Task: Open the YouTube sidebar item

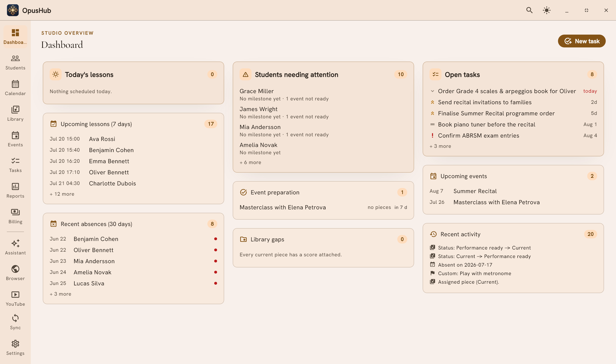Action: pos(15,299)
